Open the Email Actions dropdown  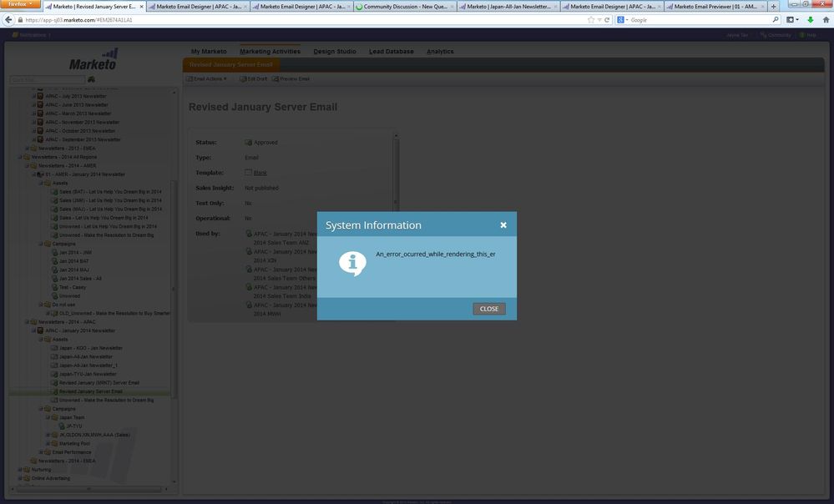click(206, 78)
